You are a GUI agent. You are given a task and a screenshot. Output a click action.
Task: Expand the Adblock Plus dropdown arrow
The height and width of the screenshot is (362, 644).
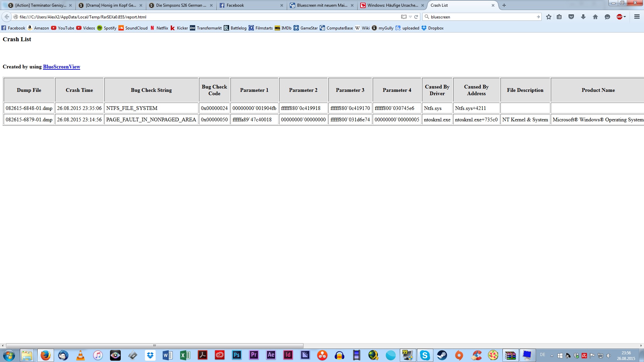click(x=625, y=17)
